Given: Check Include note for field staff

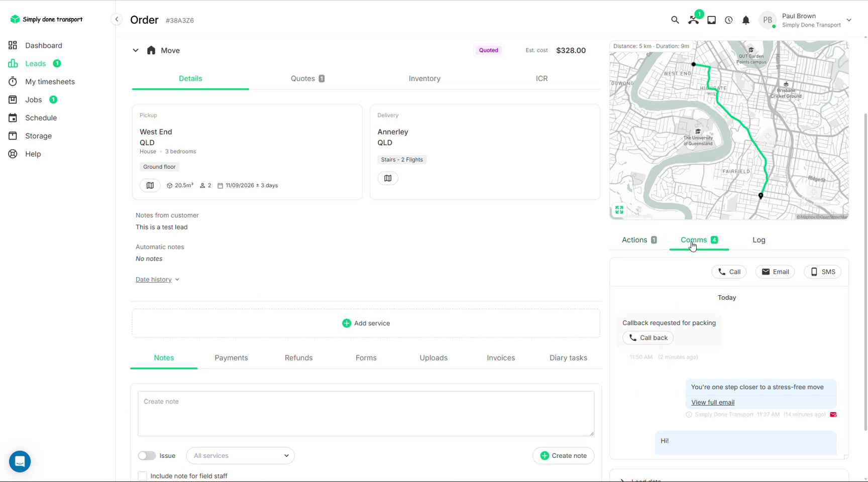Looking at the screenshot, I should [x=143, y=476].
